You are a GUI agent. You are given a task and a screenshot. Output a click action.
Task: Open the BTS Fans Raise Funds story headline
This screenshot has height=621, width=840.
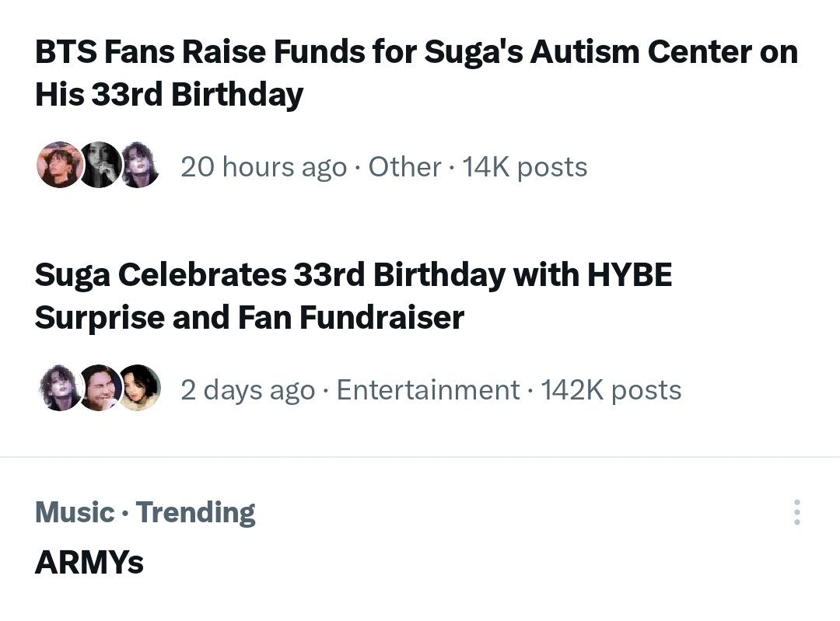pyautogui.click(x=416, y=53)
